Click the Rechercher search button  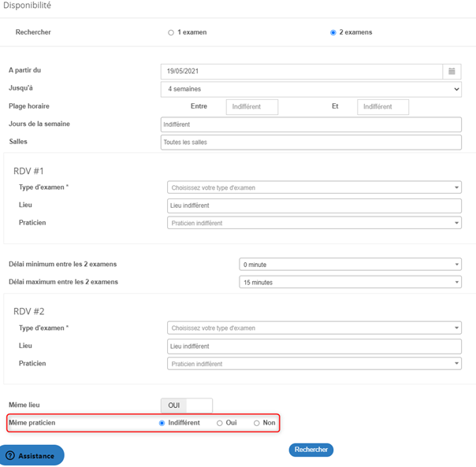point(311,450)
